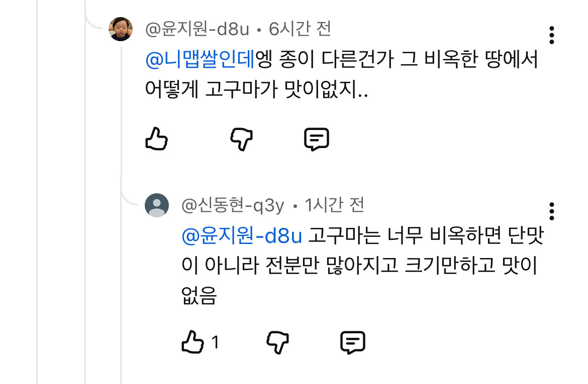Dislike the comment by @윤지원-d8u
The width and height of the screenshot is (588, 384).
[242, 139]
